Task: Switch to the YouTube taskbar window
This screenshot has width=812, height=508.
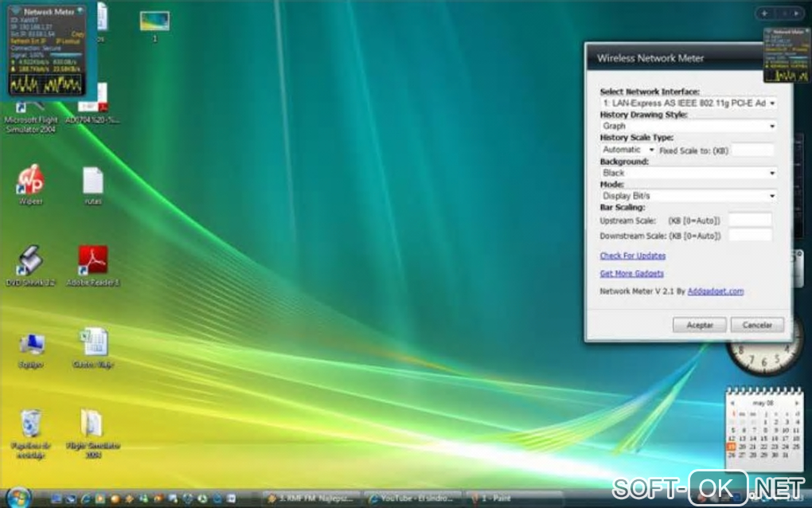Action: pos(412,498)
